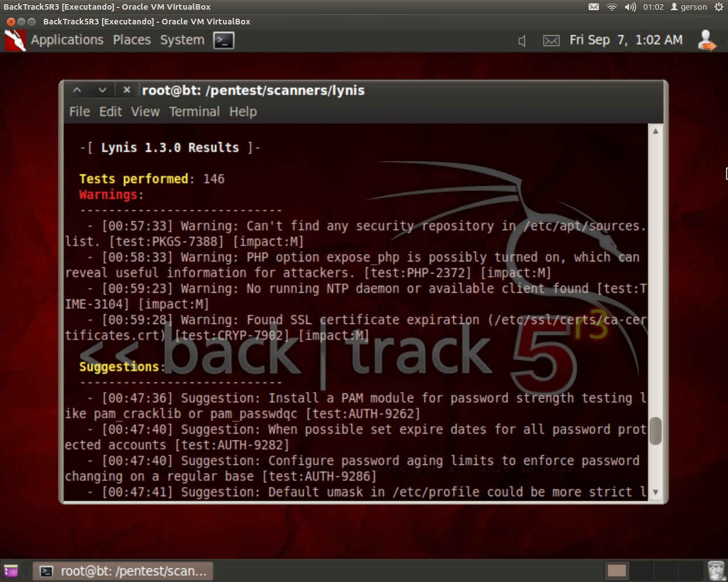Open the mail envelope panel indicator
This screenshot has width=728, height=582.
coord(551,41)
